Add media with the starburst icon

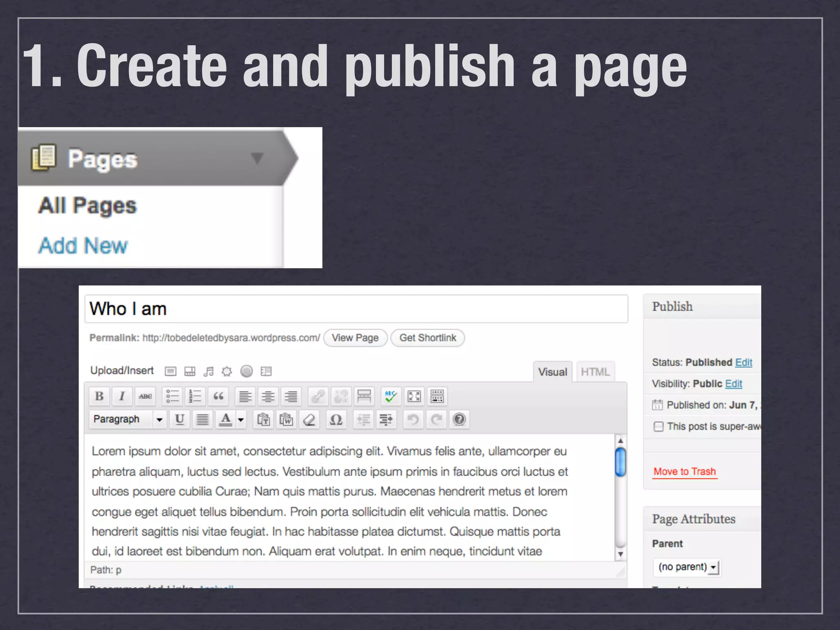(227, 371)
